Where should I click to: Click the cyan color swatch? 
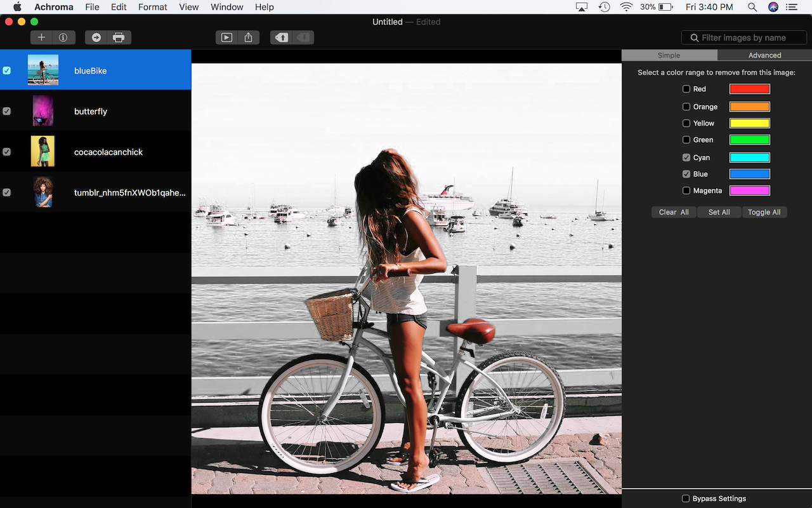click(750, 157)
